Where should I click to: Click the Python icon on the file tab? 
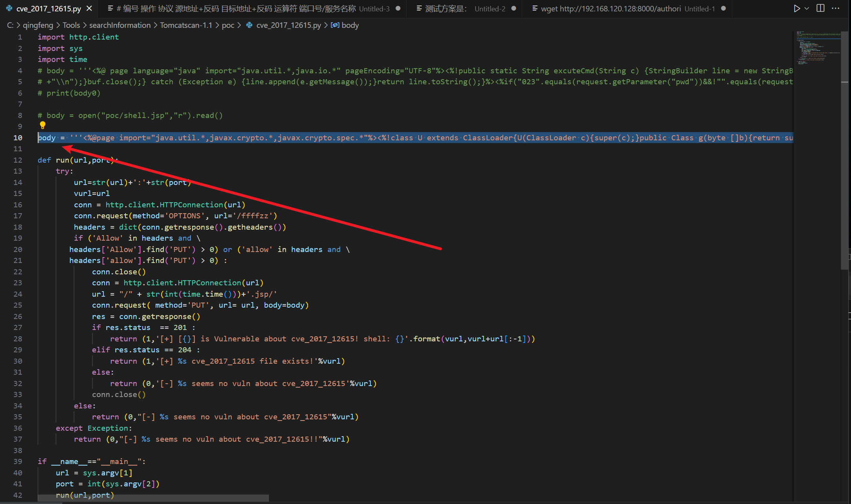[x=9, y=8]
